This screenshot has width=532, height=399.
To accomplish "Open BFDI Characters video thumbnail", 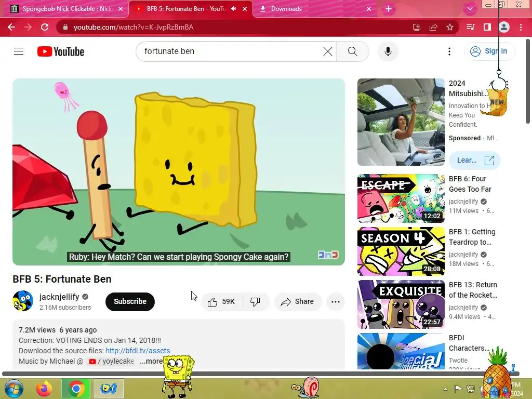I will (x=401, y=351).
